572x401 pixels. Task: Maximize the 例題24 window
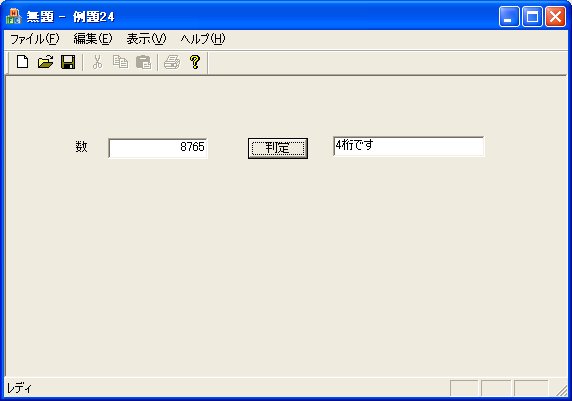pyautogui.click(x=532, y=17)
